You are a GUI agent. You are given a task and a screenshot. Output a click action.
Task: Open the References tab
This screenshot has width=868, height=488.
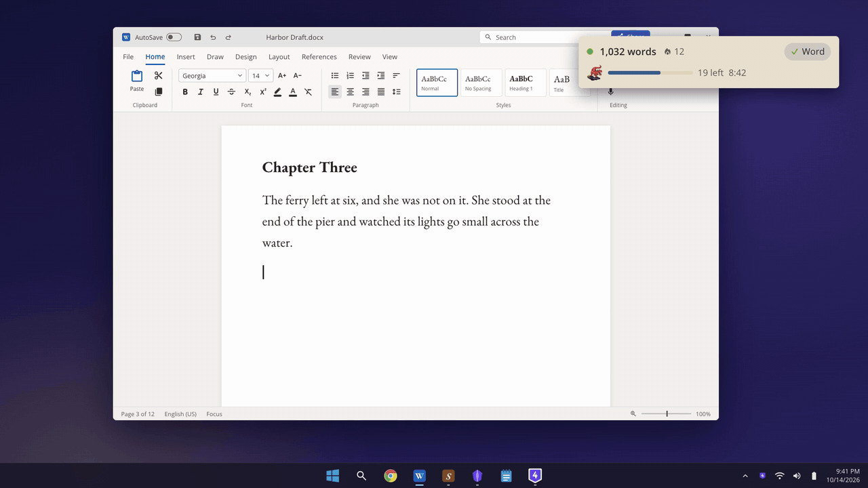point(319,57)
